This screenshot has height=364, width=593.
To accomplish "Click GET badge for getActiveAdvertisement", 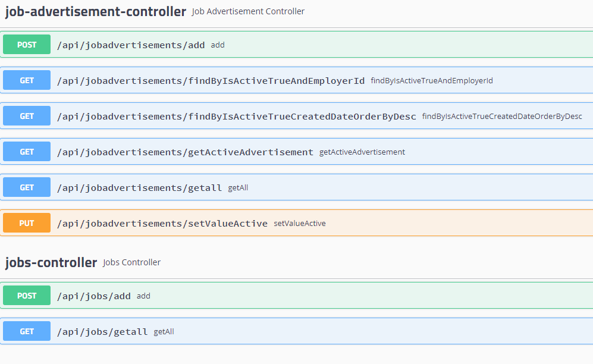I will click(27, 152).
